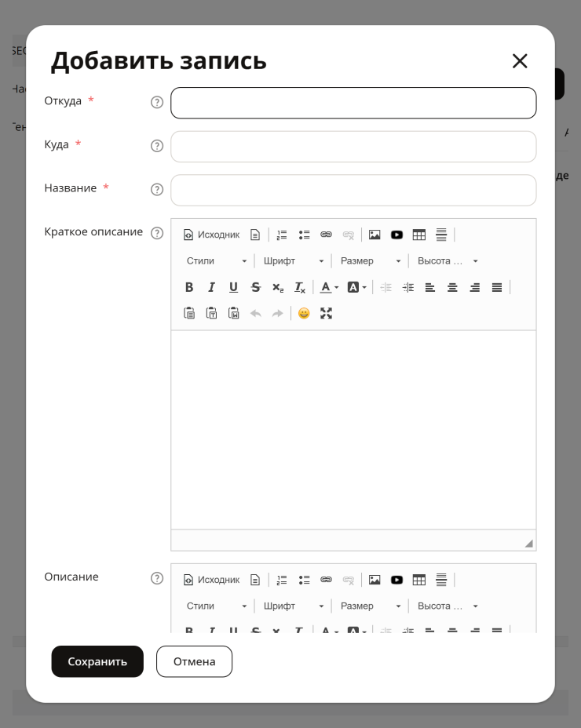Center text in Краткое описание editor
The height and width of the screenshot is (728, 581).
tap(453, 287)
